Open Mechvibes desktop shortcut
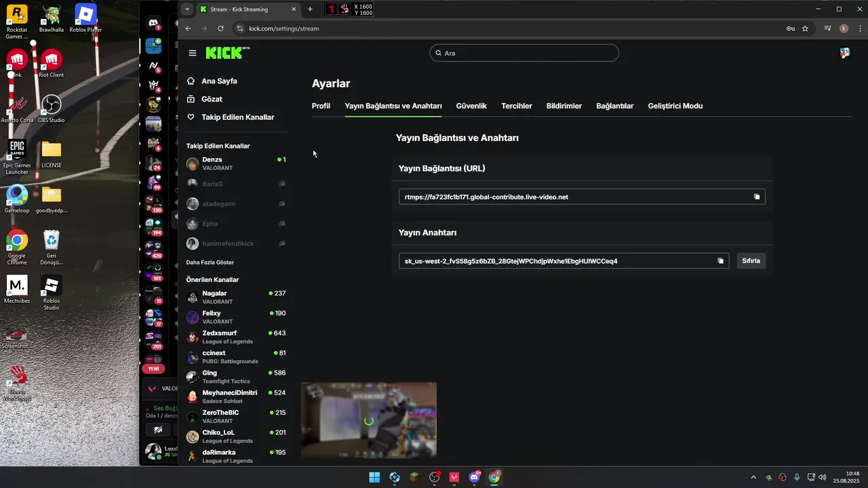 17,289
